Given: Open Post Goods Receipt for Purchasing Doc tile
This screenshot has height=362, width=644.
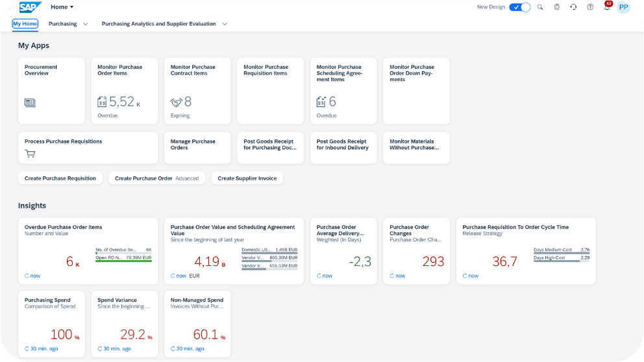Looking at the screenshot, I should [x=271, y=148].
